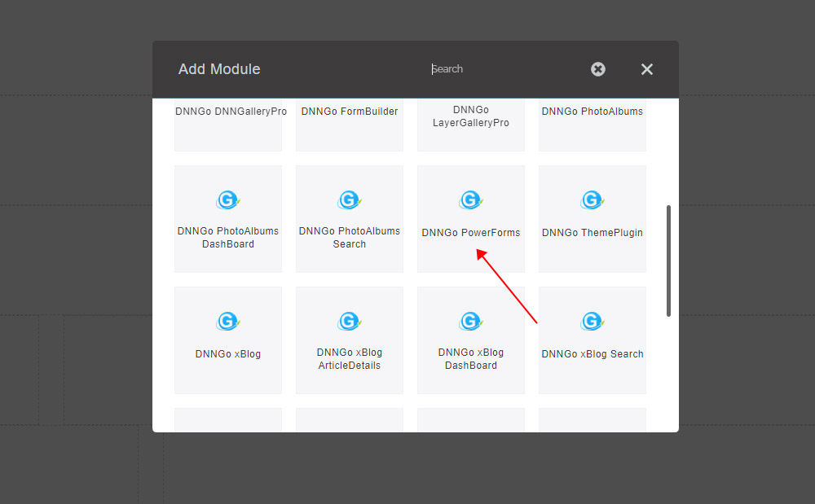The height and width of the screenshot is (504, 815).
Task: Clear the search with the circled X icon
Action: point(598,69)
